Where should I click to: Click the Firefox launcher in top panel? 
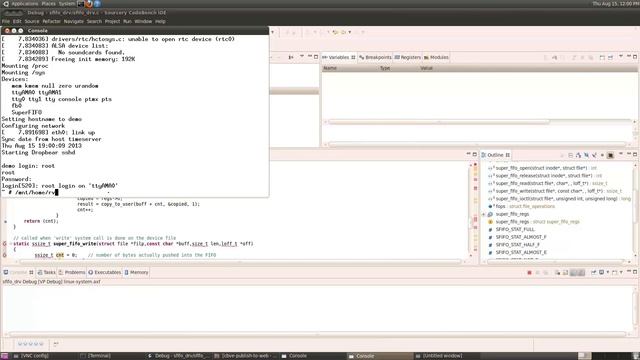pyautogui.click(x=89, y=4)
